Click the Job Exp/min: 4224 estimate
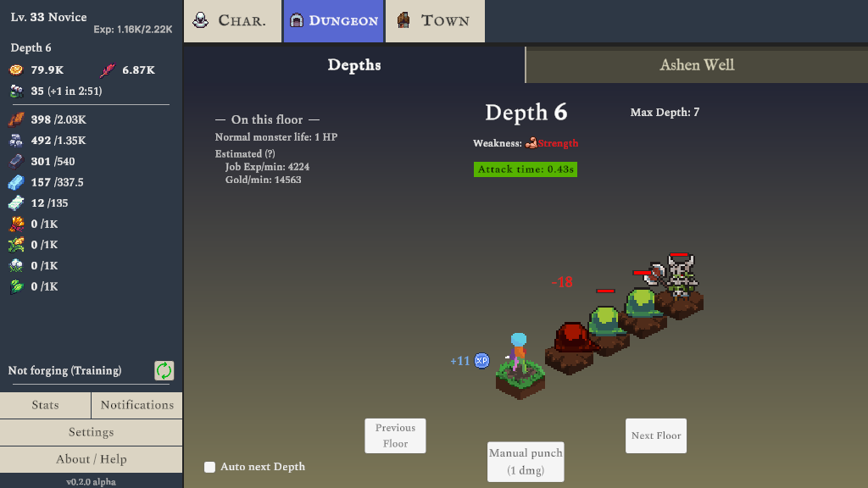Viewport: 868px width, 488px height. pyautogui.click(x=267, y=167)
